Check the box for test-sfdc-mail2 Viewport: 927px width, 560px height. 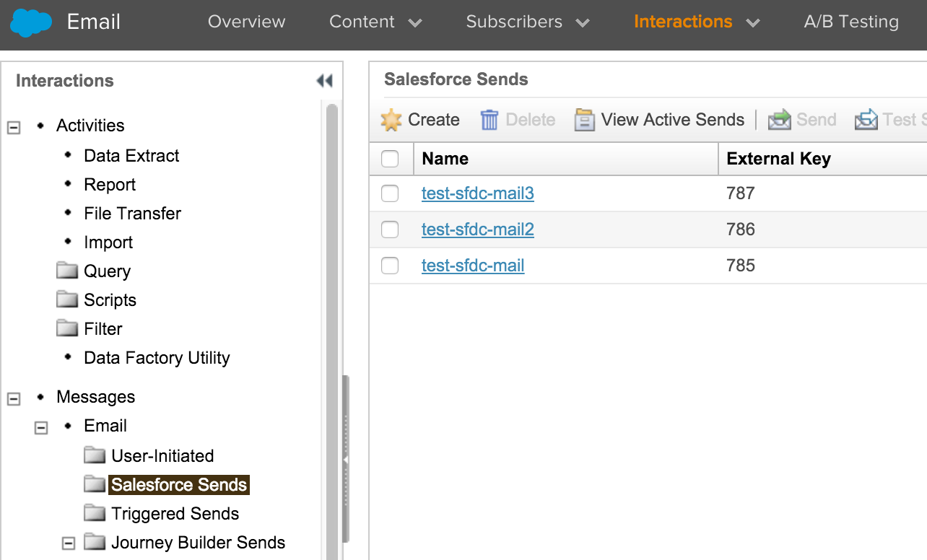(x=390, y=229)
